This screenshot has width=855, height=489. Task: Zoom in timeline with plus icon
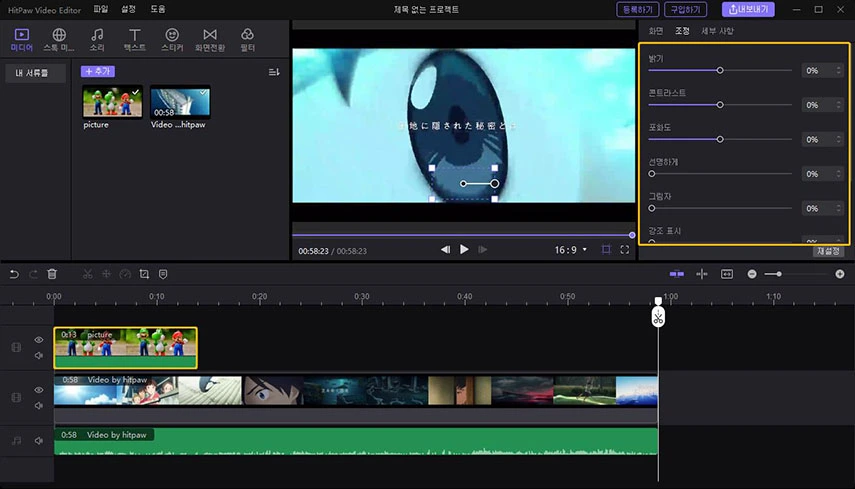click(840, 274)
